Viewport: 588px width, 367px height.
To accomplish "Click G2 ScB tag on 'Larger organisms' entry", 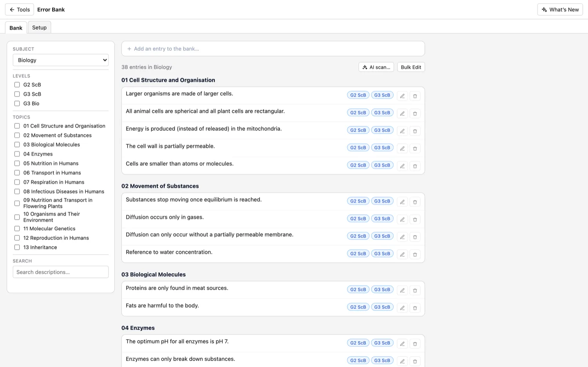I will click(x=358, y=95).
